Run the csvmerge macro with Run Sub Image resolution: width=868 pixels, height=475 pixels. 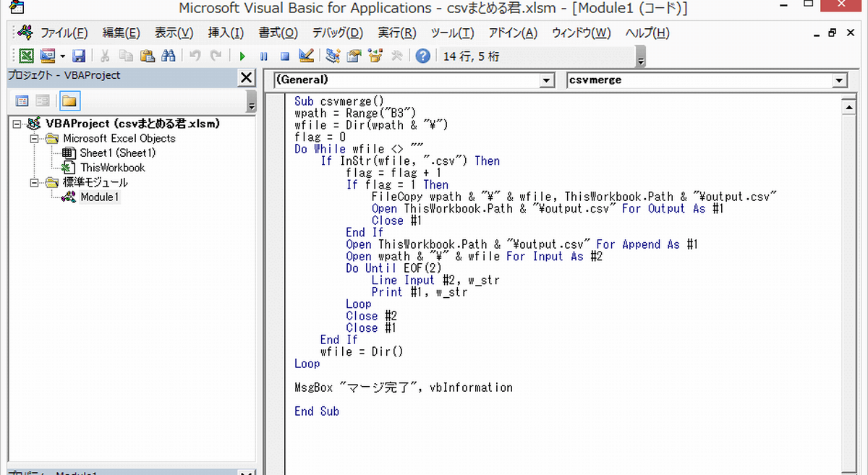click(x=242, y=56)
